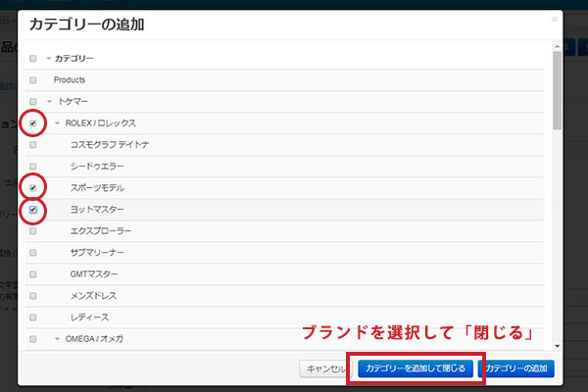
Task: Select the ヨットマスター row label
Action: pos(97,210)
